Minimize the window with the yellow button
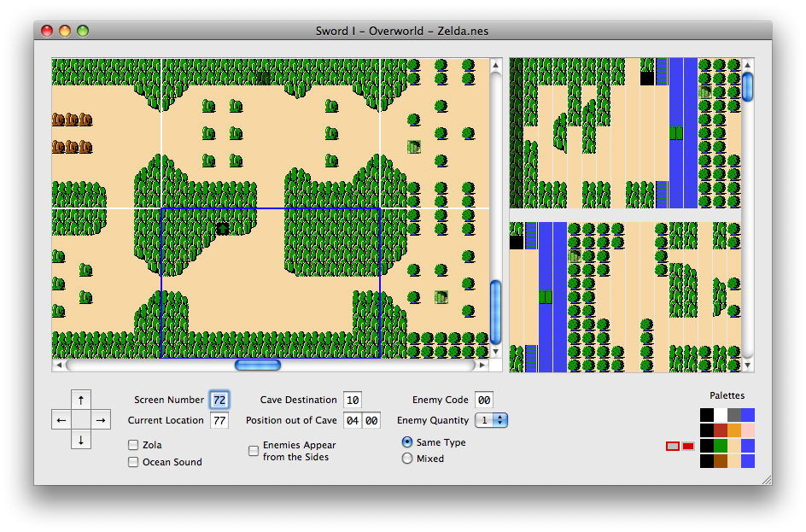This screenshot has height=532, width=806. click(x=65, y=31)
